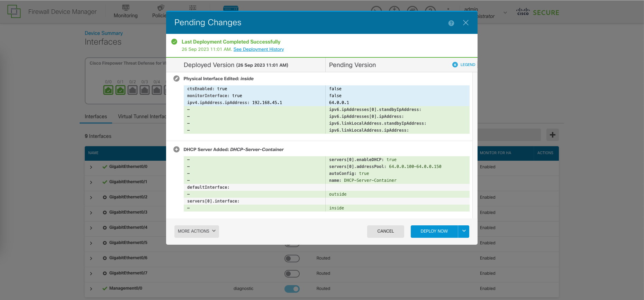Click the Cancel button
Image resolution: width=644 pixels, height=300 pixels.
coord(385,231)
